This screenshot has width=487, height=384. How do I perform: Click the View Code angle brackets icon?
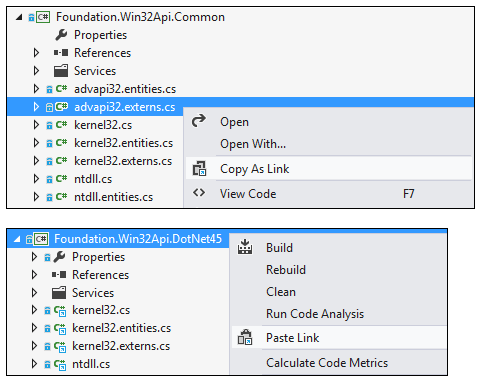pyautogui.click(x=199, y=193)
